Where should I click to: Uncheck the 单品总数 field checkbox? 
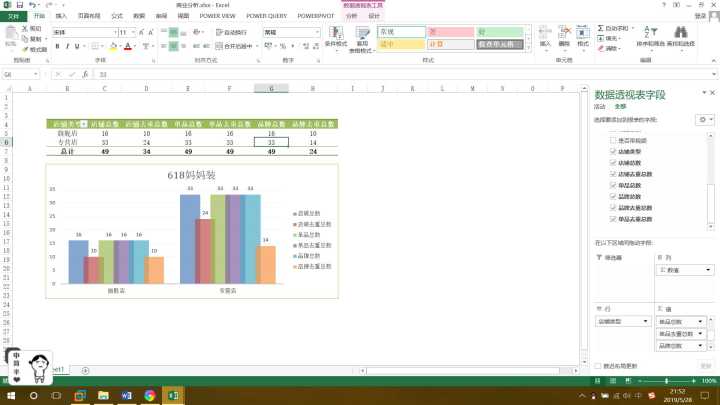coord(612,185)
